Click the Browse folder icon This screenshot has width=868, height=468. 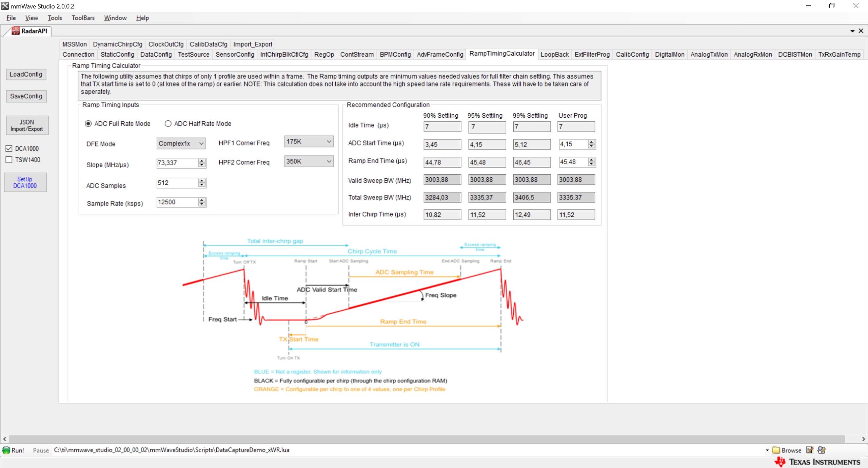tap(776, 450)
